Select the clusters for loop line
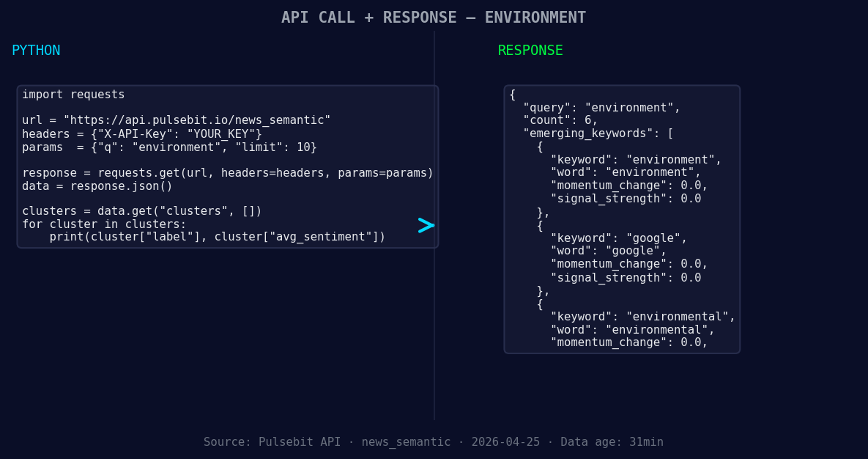 (103, 224)
